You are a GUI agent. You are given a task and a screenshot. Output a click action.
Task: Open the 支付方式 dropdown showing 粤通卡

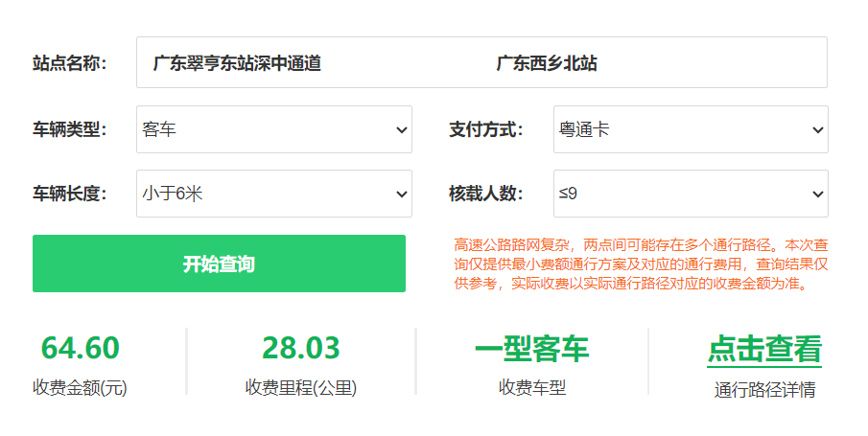tap(691, 129)
